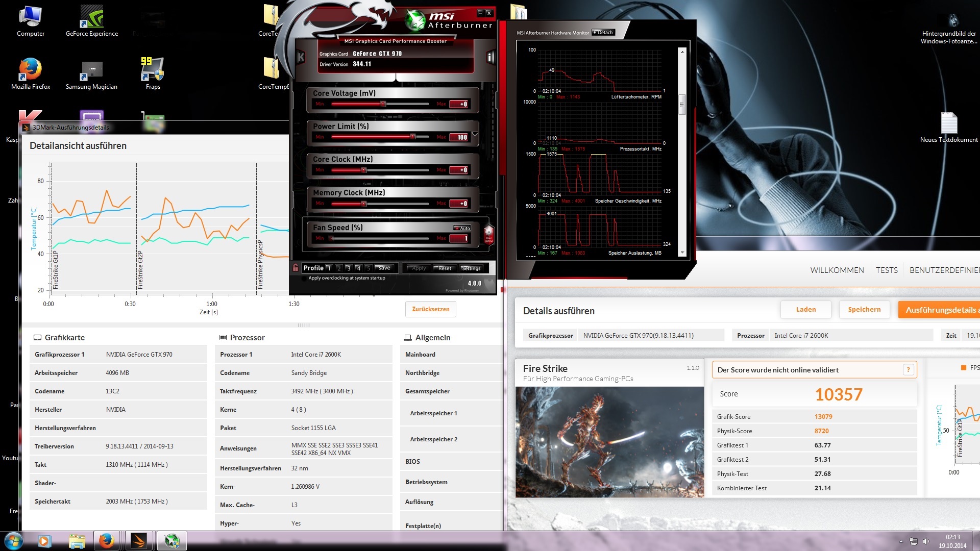
Task: Click the 3DMark taskbar icon
Action: [138, 541]
